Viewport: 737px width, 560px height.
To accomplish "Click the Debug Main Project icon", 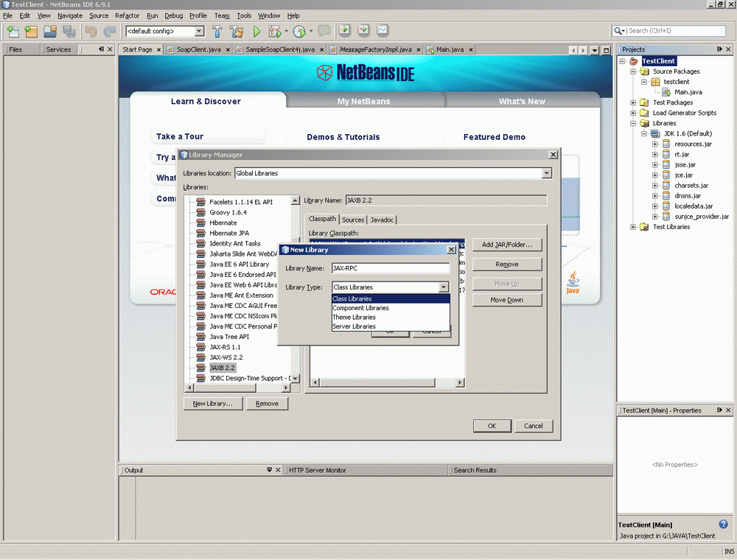I will pos(274,32).
